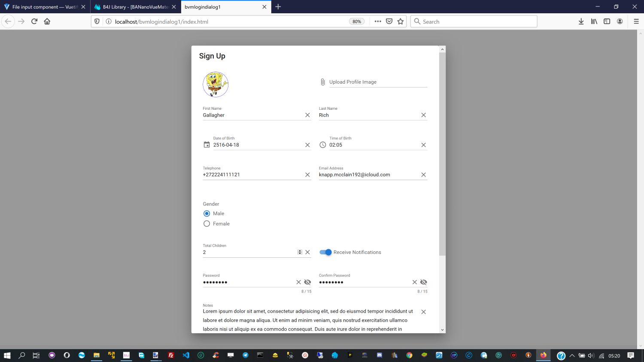Click the 80% zoom level indicator
Viewport: 644px width, 362px height.
(357, 21)
